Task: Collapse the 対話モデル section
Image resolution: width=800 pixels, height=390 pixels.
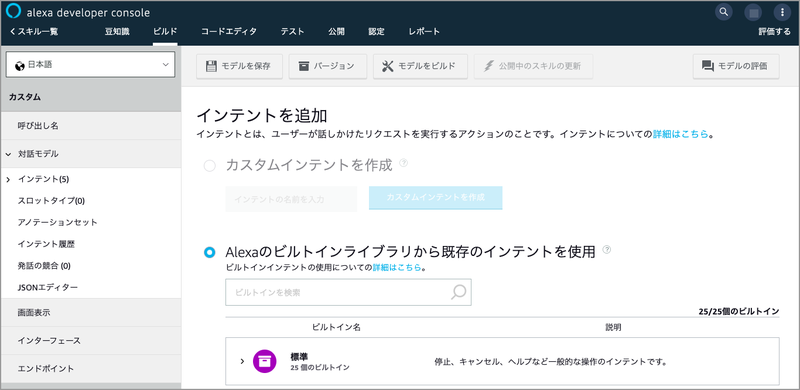Action: coord(9,154)
